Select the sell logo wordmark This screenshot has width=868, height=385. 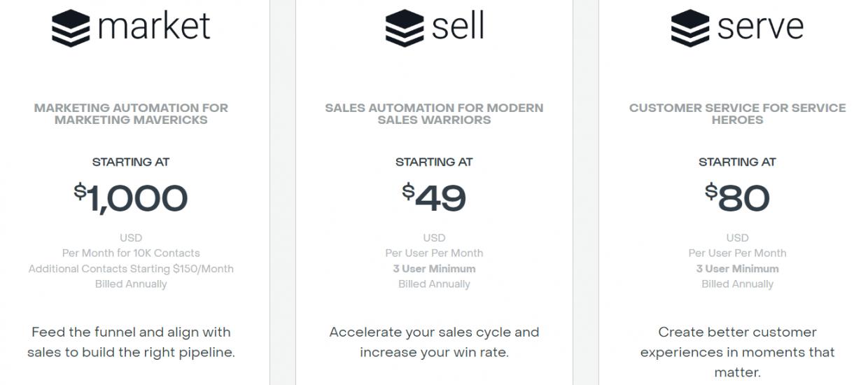[x=458, y=25]
